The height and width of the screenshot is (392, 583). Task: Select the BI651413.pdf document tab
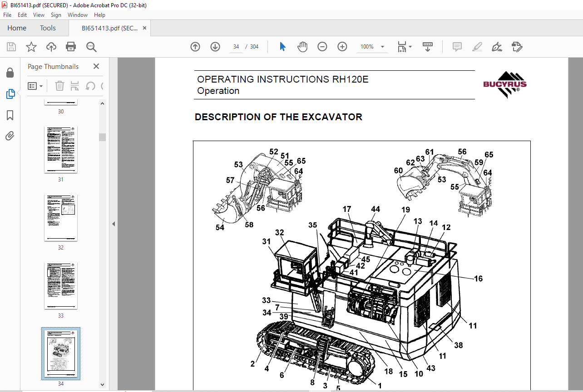click(x=109, y=28)
